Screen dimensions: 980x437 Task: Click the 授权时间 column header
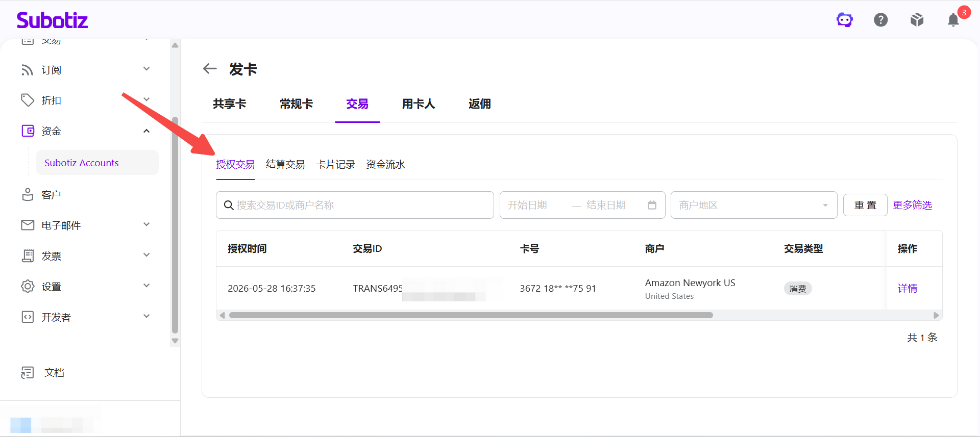click(247, 248)
